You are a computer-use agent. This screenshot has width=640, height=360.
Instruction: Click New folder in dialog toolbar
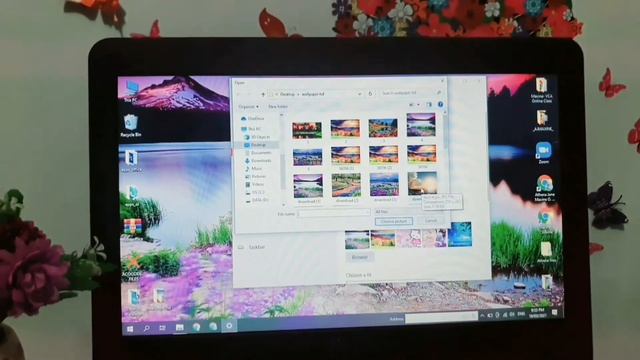coord(278,107)
